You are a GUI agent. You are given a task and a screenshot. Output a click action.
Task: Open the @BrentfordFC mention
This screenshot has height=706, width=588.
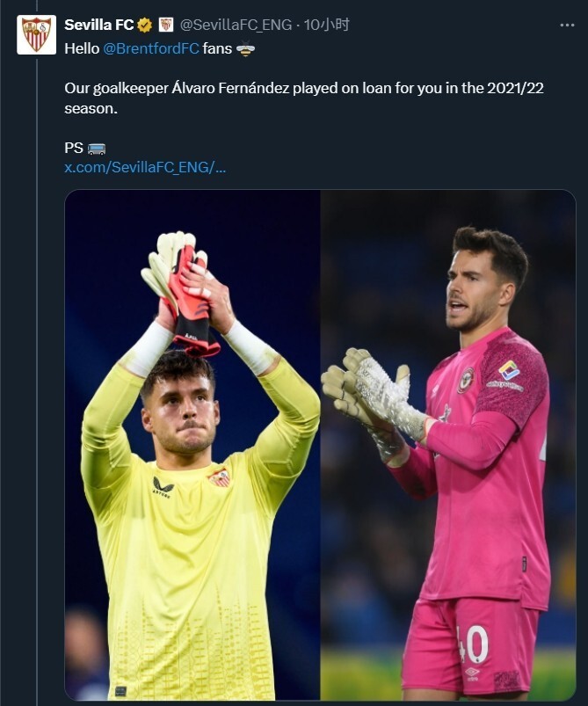coord(150,49)
